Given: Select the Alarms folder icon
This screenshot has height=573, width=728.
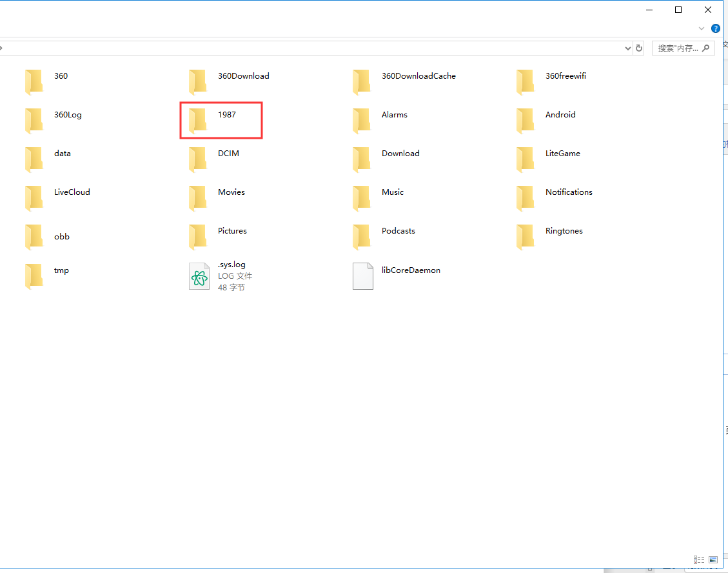Looking at the screenshot, I should [362, 121].
